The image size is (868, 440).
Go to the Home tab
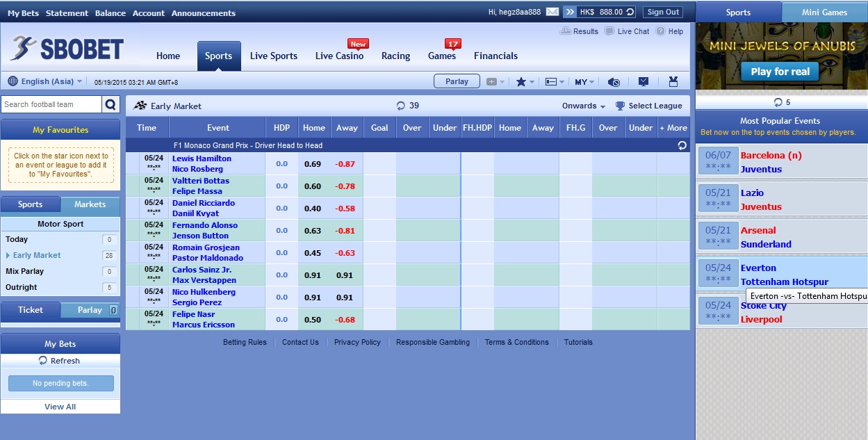tap(168, 56)
